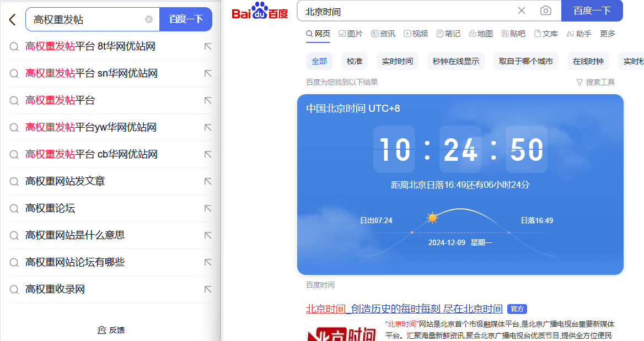Viewport: 644px width, 341px height.
Task: Select the 在线时钟 filter chip
Action: [588, 61]
